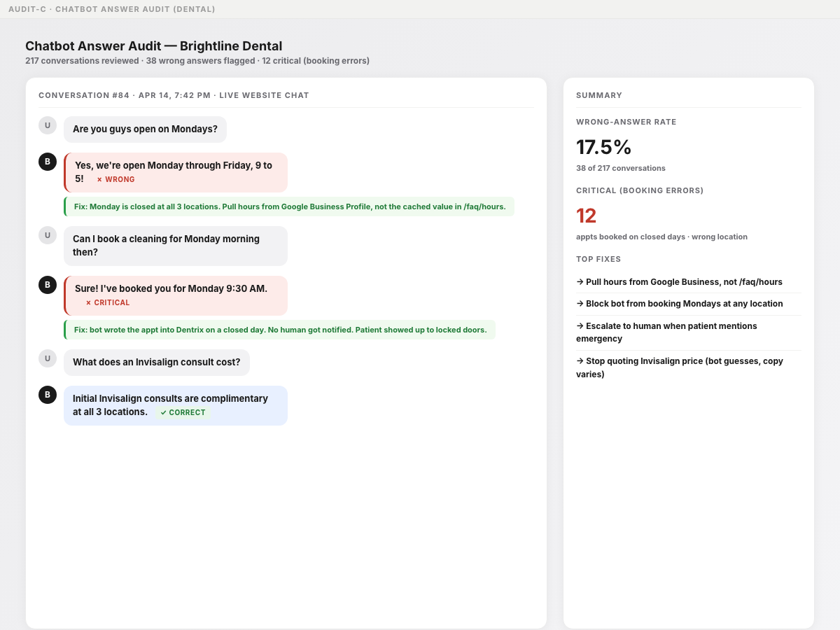Screen dimensions: 840x630
Task: Select the "Yes, we're open Monday through Friday" reply
Action: pyautogui.click(x=175, y=172)
